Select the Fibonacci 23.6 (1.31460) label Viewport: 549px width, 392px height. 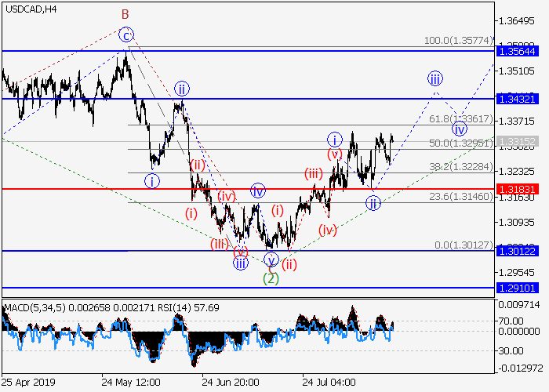pyautogui.click(x=460, y=197)
